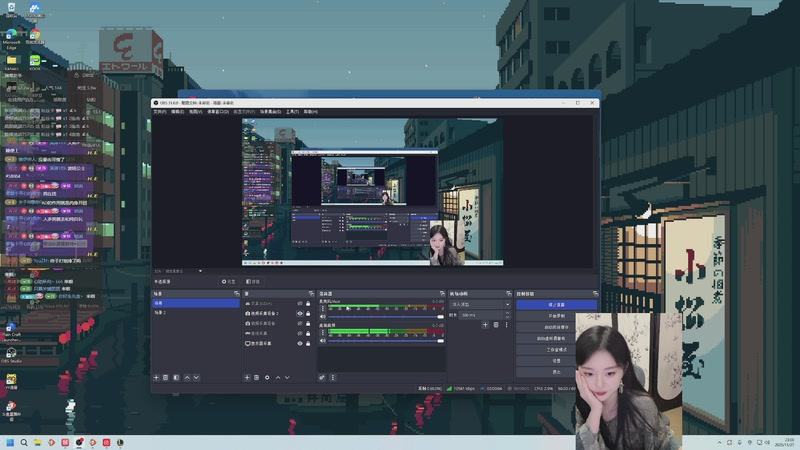Mute the Desktop Audio channel
The width and height of the screenshot is (800, 450).
[322, 341]
